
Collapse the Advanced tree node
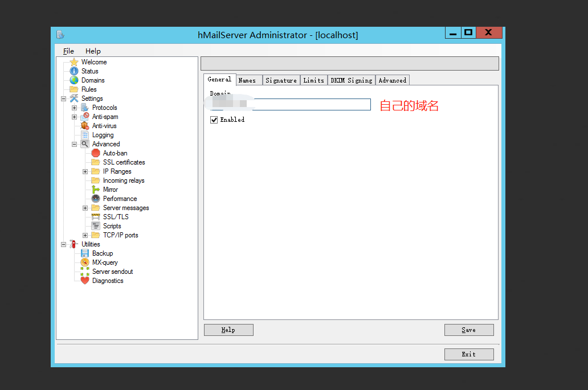point(74,144)
